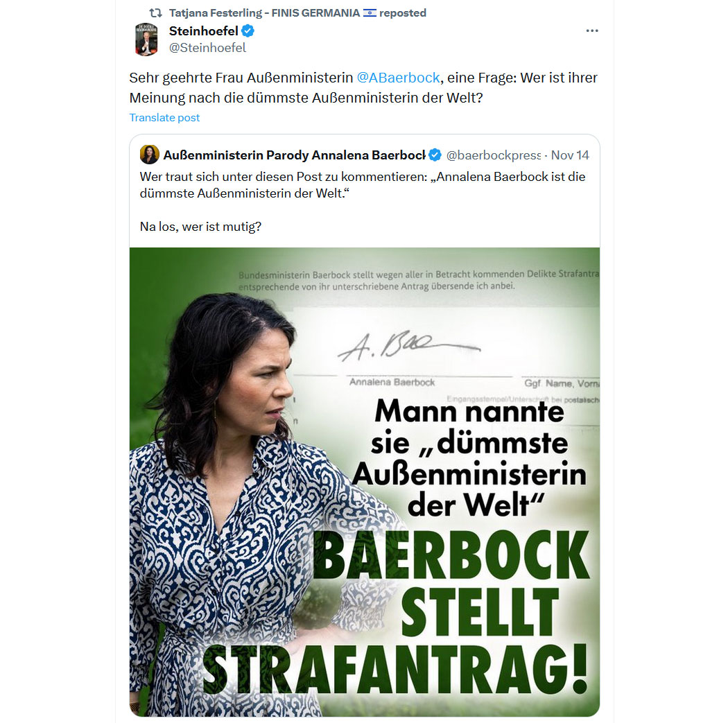Click the @Steinhoefel handle
This screenshot has width=728, height=723.
(207, 48)
